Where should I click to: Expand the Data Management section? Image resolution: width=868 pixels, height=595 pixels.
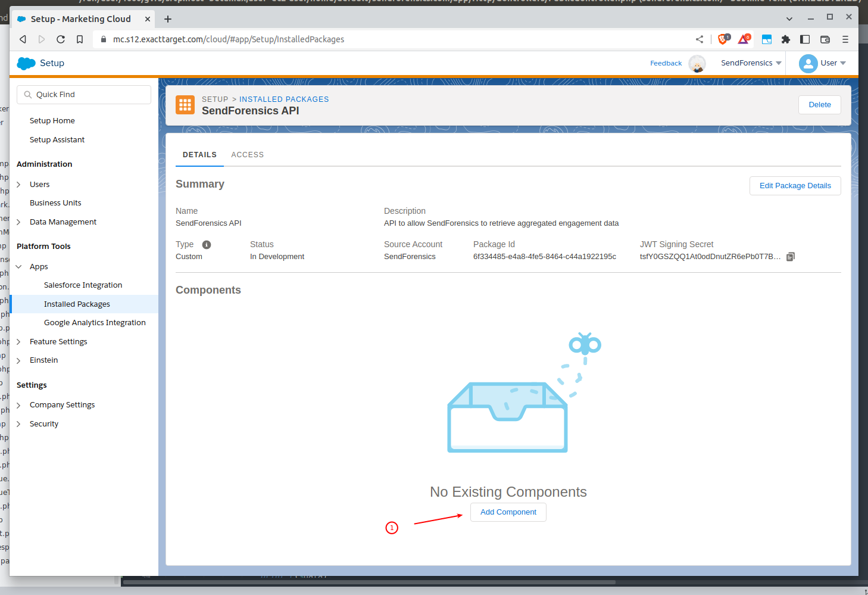tap(18, 222)
